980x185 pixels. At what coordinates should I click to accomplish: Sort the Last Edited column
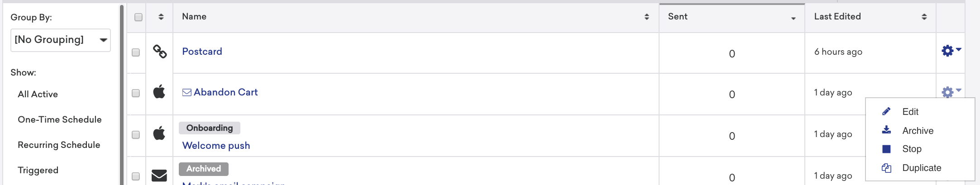924,17
